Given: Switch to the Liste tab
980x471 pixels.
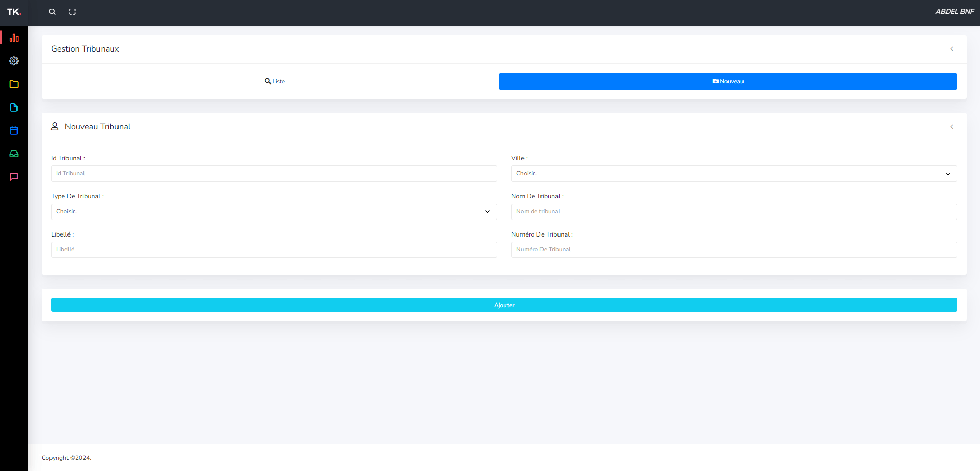Looking at the screenshot, I should pyautogui.click(x=275, y=81).
